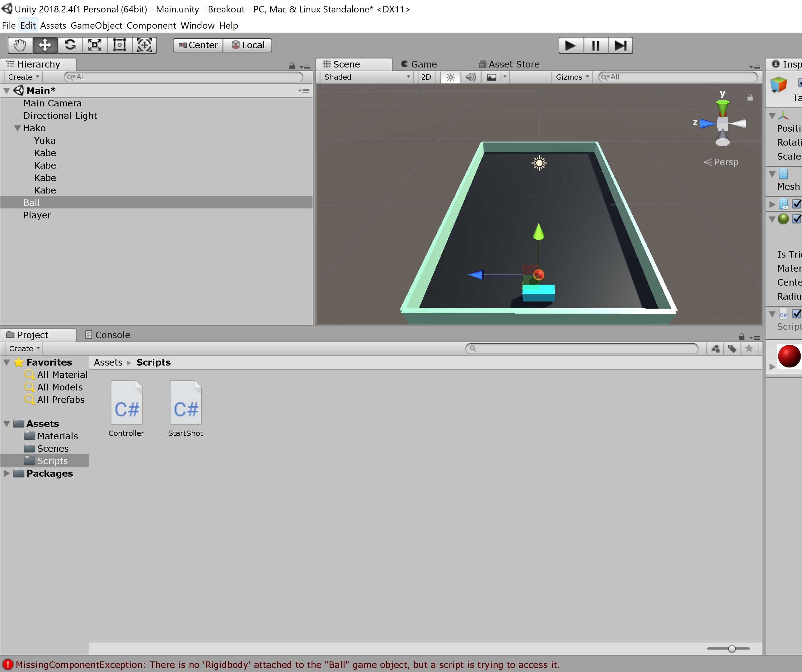Click the Scene gizmo lock icon
The height and width of the screenshot is (672, 802).
pos(750,98)
